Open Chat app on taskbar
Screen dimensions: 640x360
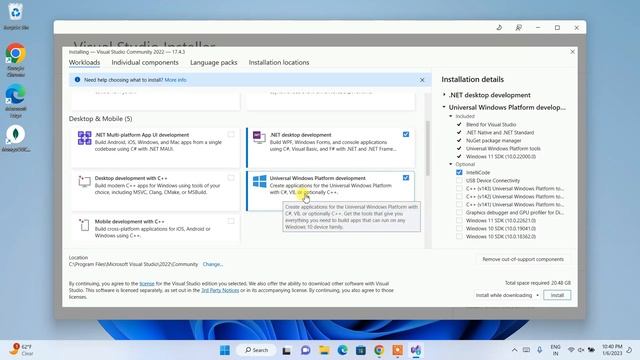[305, 350]
